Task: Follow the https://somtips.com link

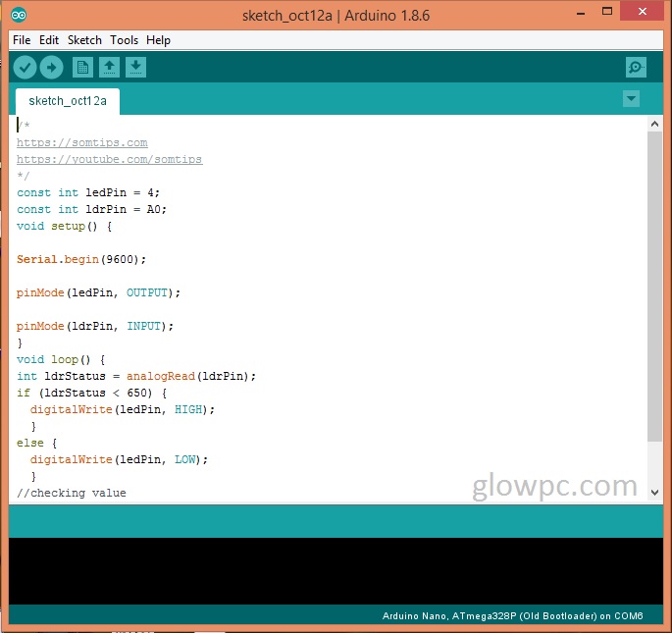Action: [81, 142]
